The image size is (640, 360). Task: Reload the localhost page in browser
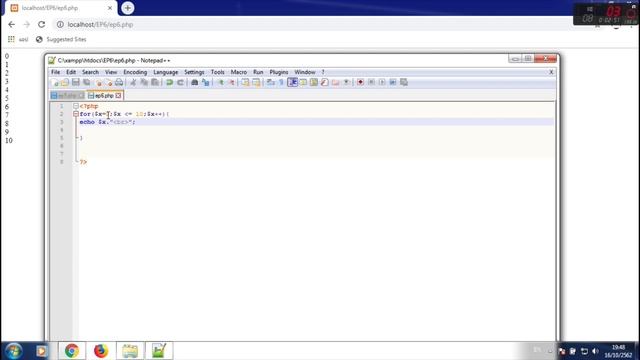[42, 24]
